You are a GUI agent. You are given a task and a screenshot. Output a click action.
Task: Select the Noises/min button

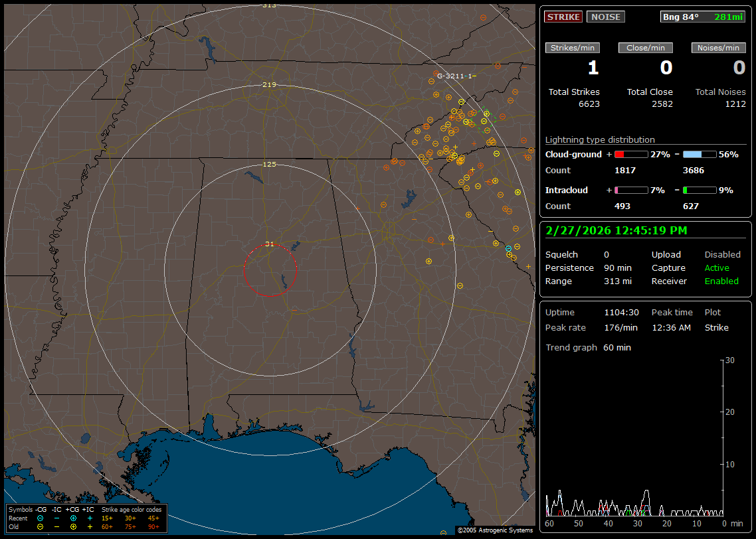tap(719, 48)
